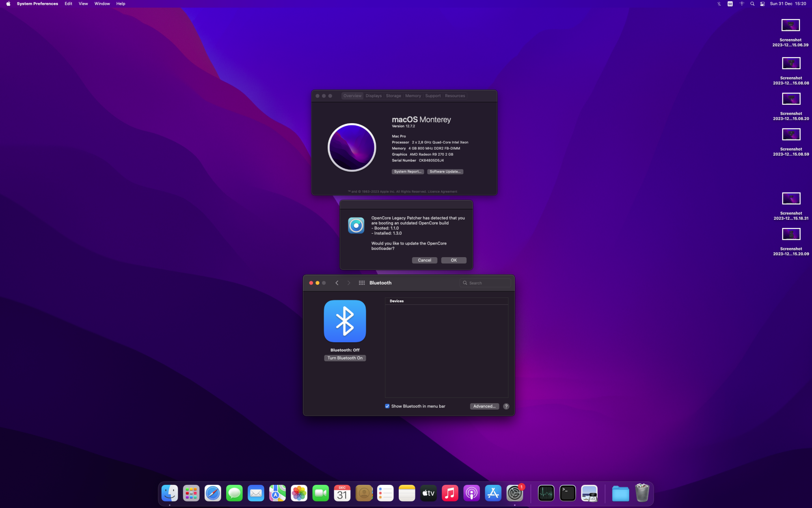Open the Music app in the Dock

(x=450, y=493)
